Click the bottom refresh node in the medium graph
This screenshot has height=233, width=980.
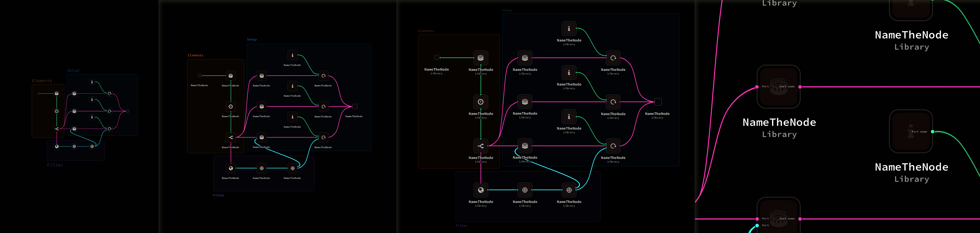click(323, 137)
